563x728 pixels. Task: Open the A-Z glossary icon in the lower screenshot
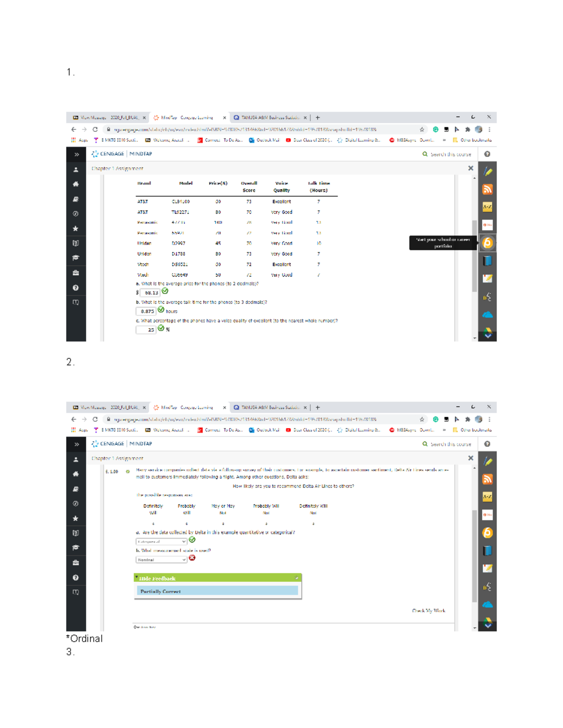pyautogui.click(x=487, y=497)
